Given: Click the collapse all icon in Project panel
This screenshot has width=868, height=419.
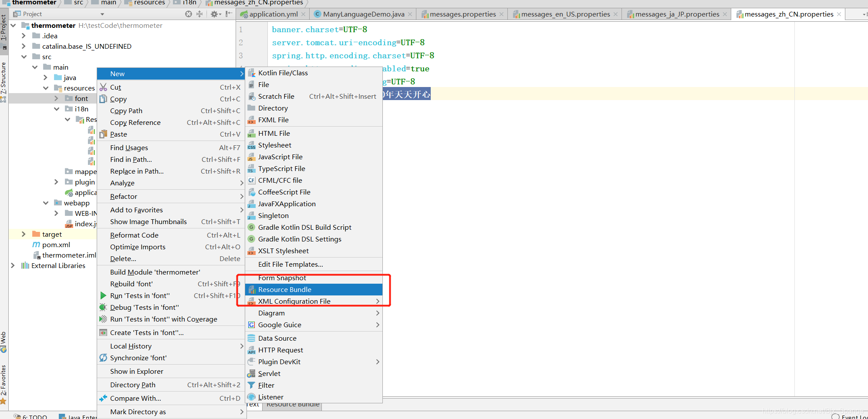Looking at the screenshot, I should [x=199, y=14].
